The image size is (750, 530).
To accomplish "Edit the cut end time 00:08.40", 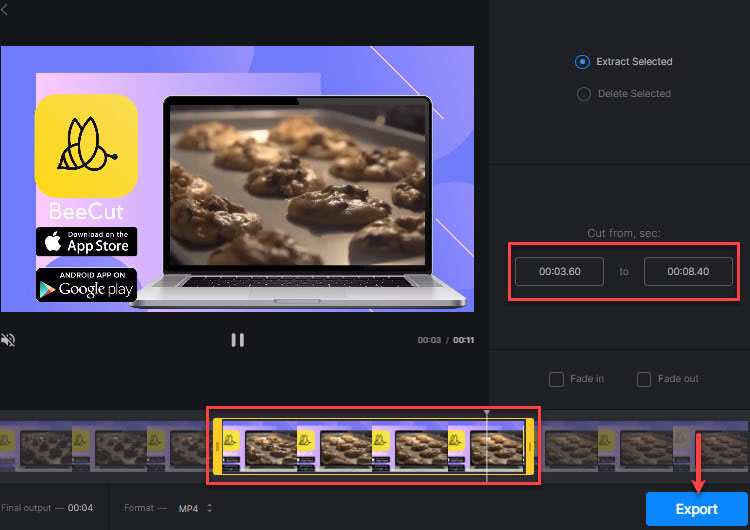I will (688, 271).
